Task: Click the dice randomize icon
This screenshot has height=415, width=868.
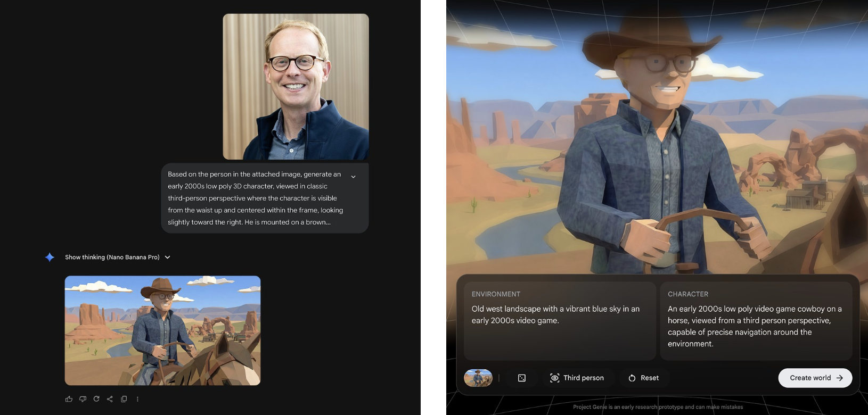Action: [x=522, y=378]
